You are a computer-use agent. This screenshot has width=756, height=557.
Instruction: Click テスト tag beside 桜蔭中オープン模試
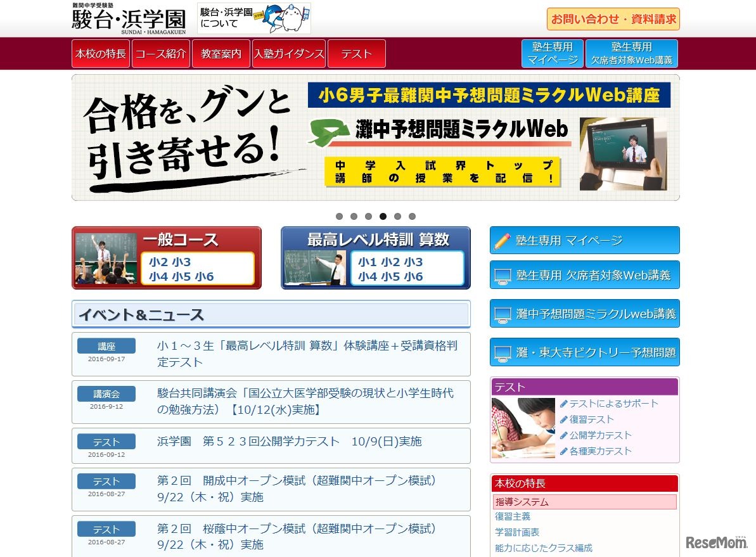(x=106, y=529)
